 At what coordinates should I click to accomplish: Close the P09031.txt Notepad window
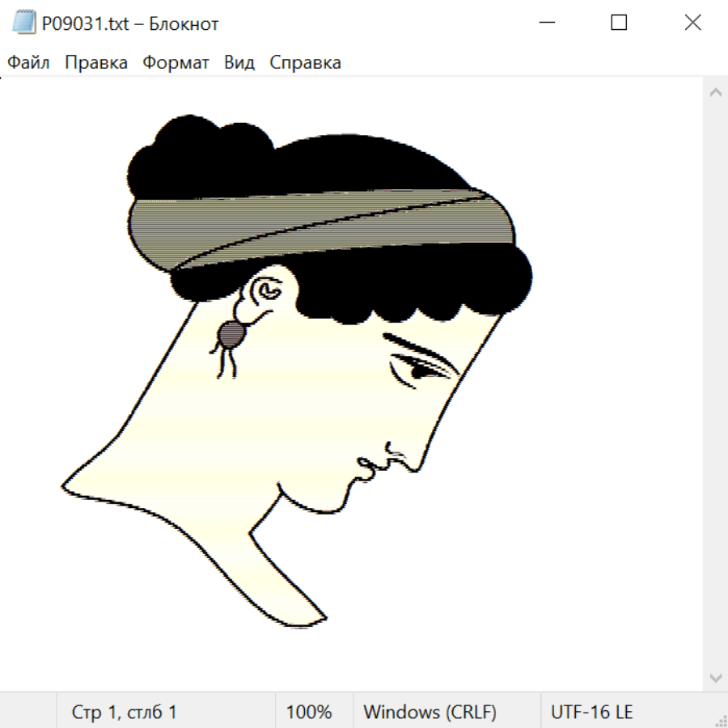(692, 23)
